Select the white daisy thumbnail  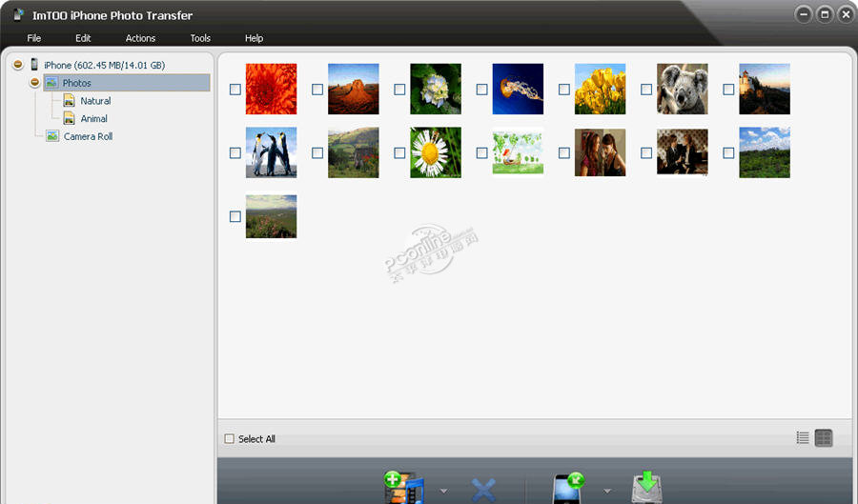[x=436, y=152]
